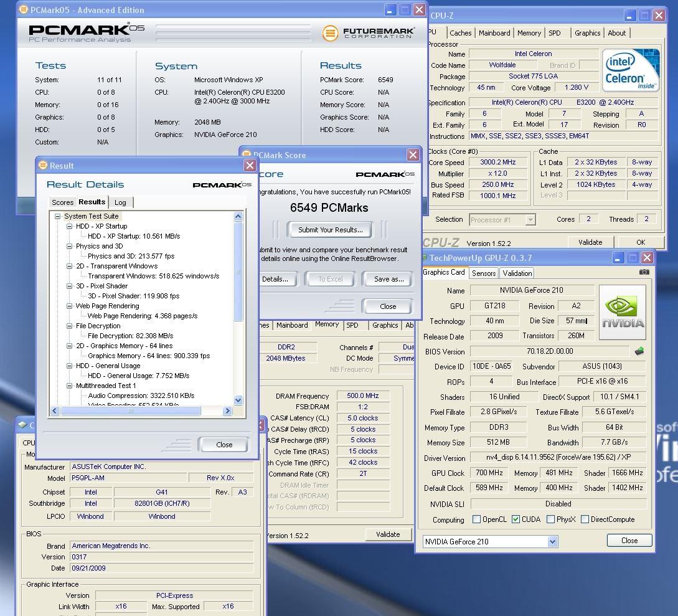Click the Core Speed value 3000.2 MHz
This screenshot has height=616, width=678.
[497, 162]
